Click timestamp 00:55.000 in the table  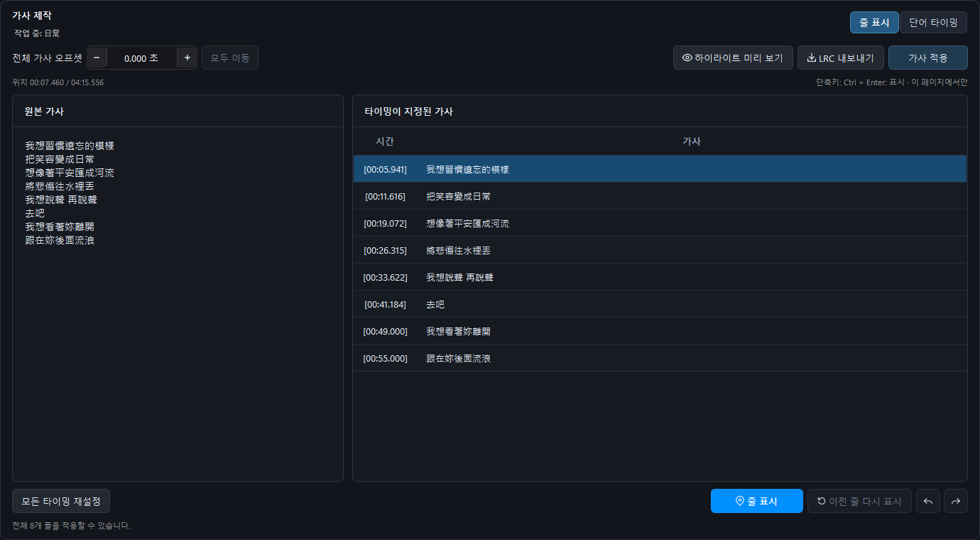point(385,358)
